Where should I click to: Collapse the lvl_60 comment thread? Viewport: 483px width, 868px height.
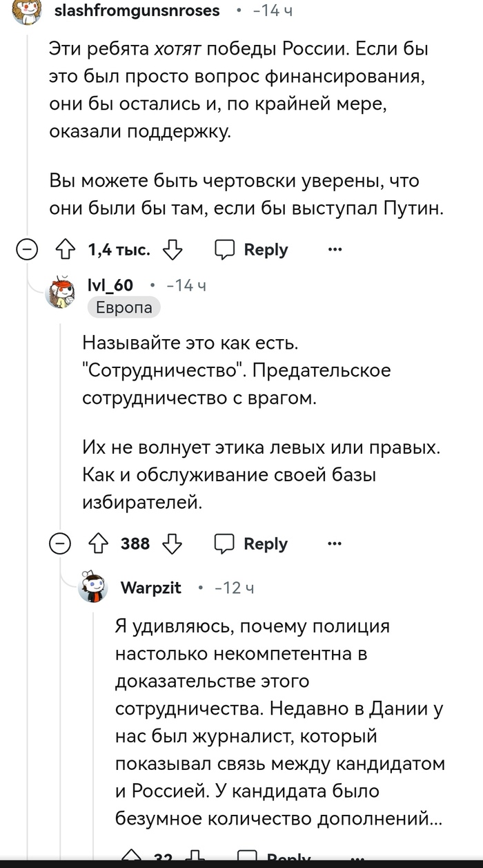[x=60, y=544]
